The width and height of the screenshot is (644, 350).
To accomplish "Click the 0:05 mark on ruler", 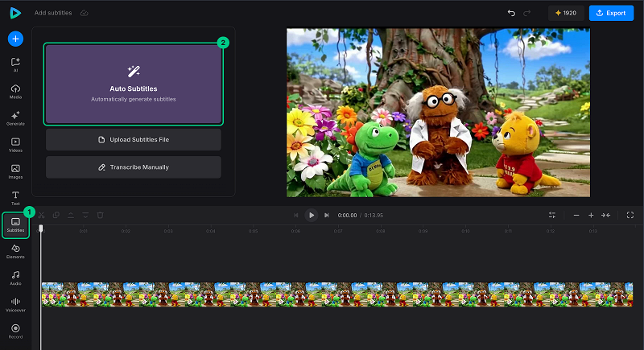I will coord(253,231).
